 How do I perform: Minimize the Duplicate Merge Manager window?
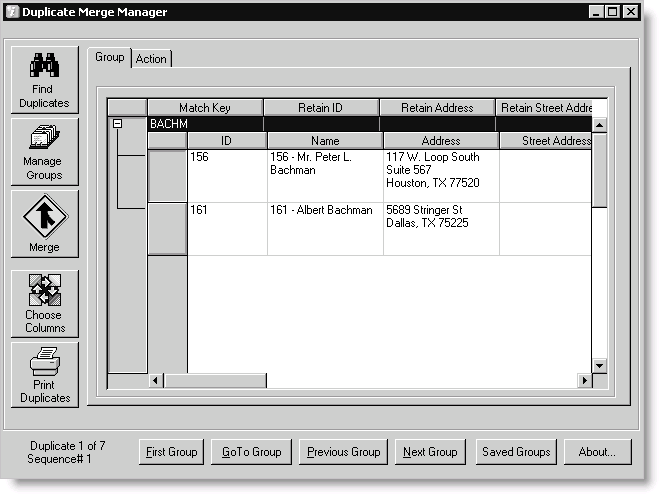(x=596, y=12)
